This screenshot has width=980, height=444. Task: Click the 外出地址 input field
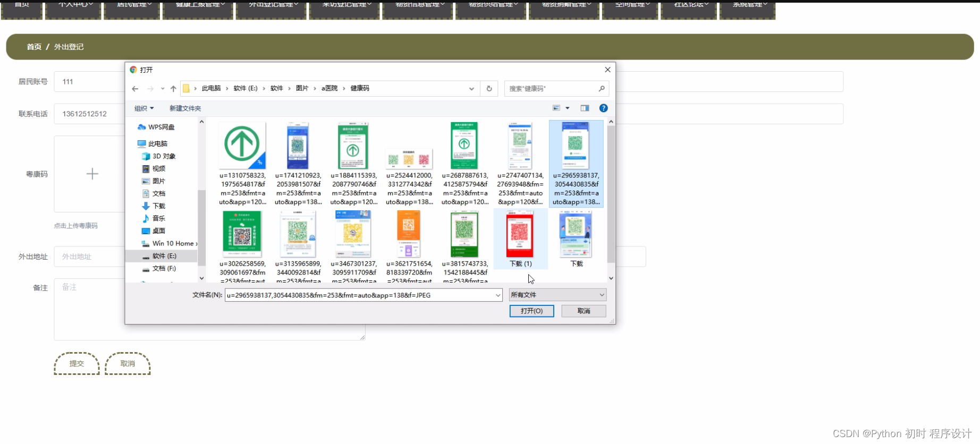90,257
